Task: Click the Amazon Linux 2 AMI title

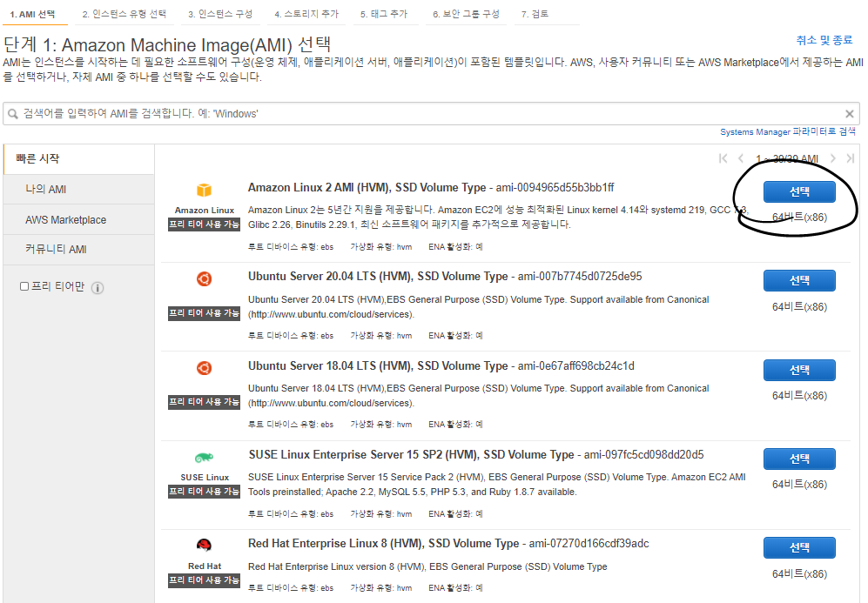Action: click(367, 188)
